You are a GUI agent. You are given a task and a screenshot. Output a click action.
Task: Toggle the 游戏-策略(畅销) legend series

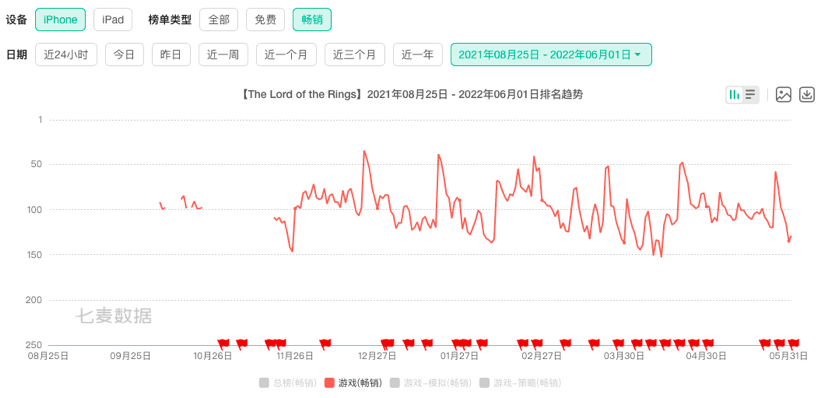click(x=519, y=383)
